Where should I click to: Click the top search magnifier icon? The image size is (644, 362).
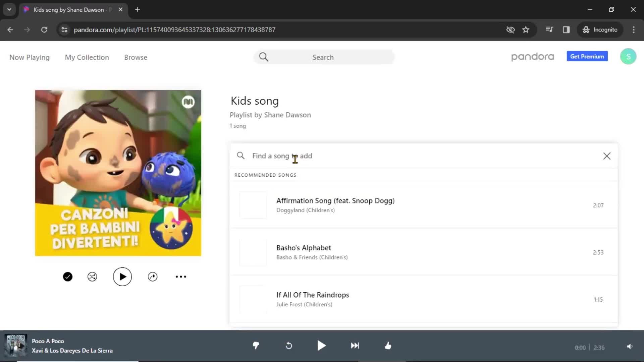[x=264, y=57]
